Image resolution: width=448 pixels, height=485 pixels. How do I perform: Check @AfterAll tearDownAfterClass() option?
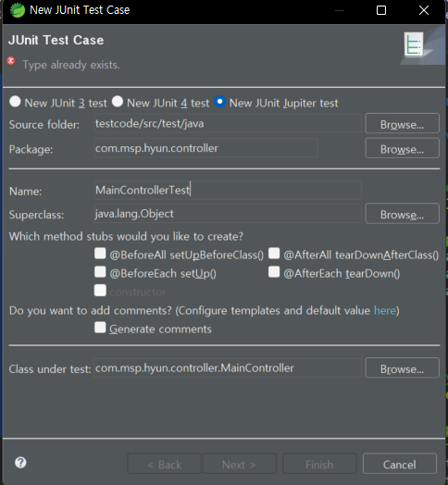click(x=274, y=254)
